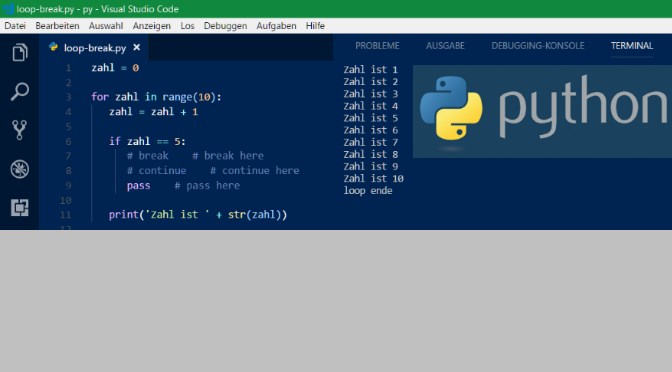Open the Datei menu
Screen dimensions: 672x372
[x=15, y=26]
